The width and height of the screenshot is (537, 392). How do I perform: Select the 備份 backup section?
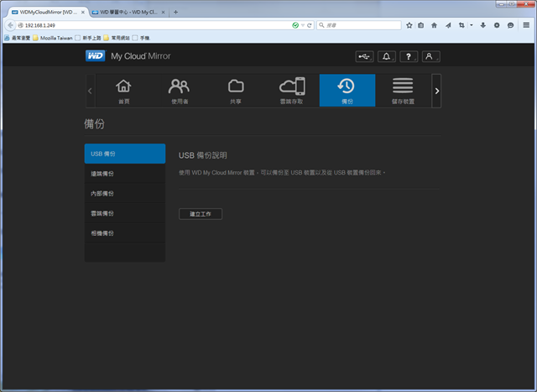pyautogui.click(x=347, y=91)
